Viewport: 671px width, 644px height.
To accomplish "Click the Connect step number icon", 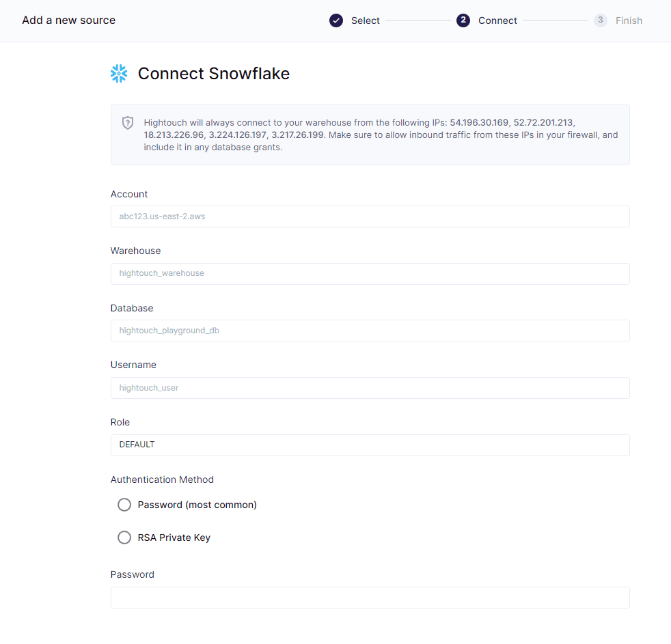I will tap(463, 20).
